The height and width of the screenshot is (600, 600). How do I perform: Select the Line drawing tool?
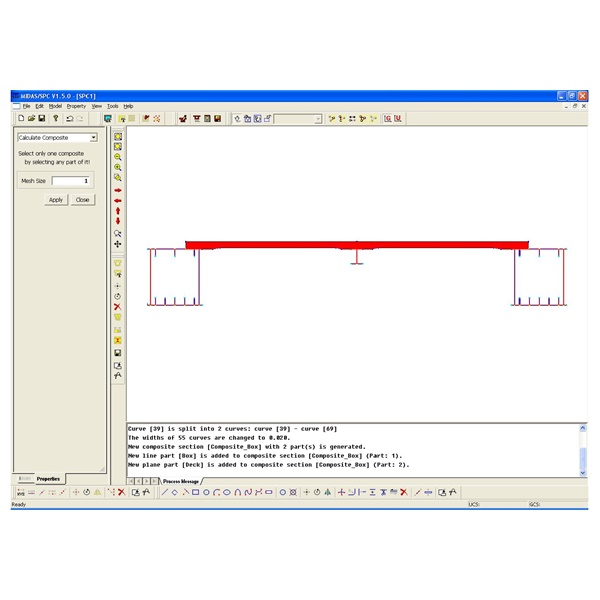(x=165, y=492)
